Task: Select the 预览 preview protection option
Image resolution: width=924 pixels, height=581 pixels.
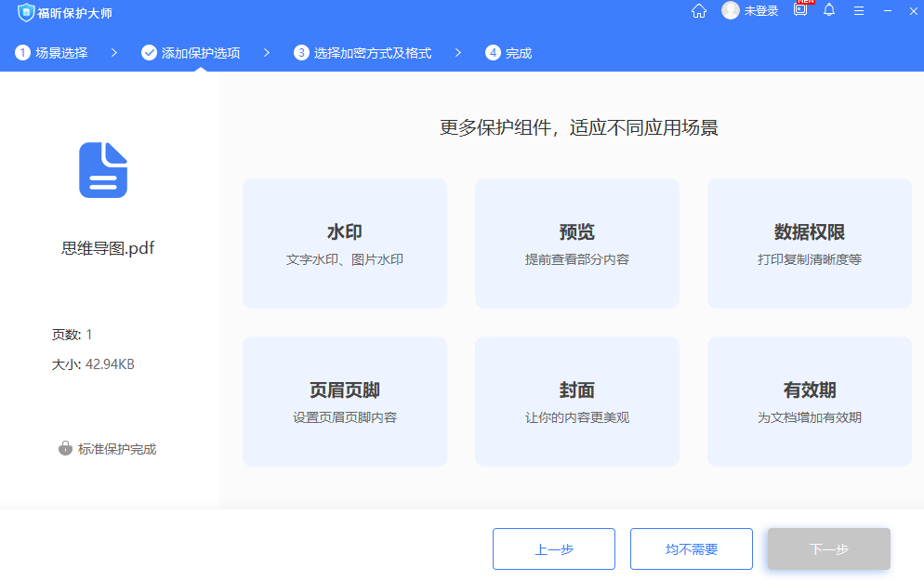Action: (576, 243)
